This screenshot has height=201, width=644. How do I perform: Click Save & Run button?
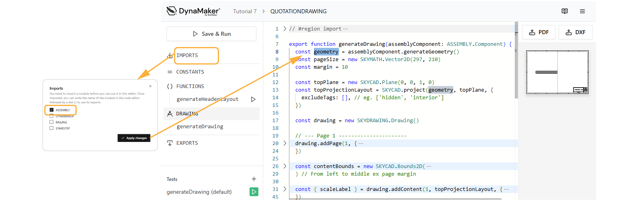tap(211, 34)
